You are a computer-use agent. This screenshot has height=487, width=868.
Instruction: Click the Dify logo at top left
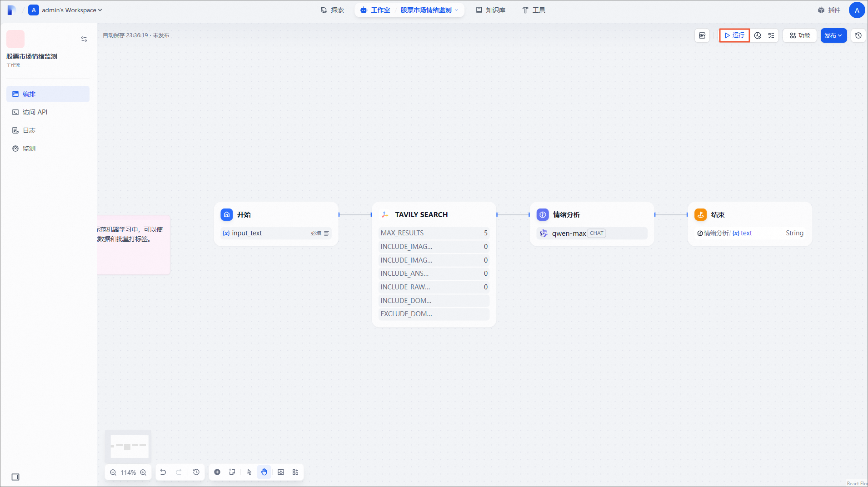12,10
